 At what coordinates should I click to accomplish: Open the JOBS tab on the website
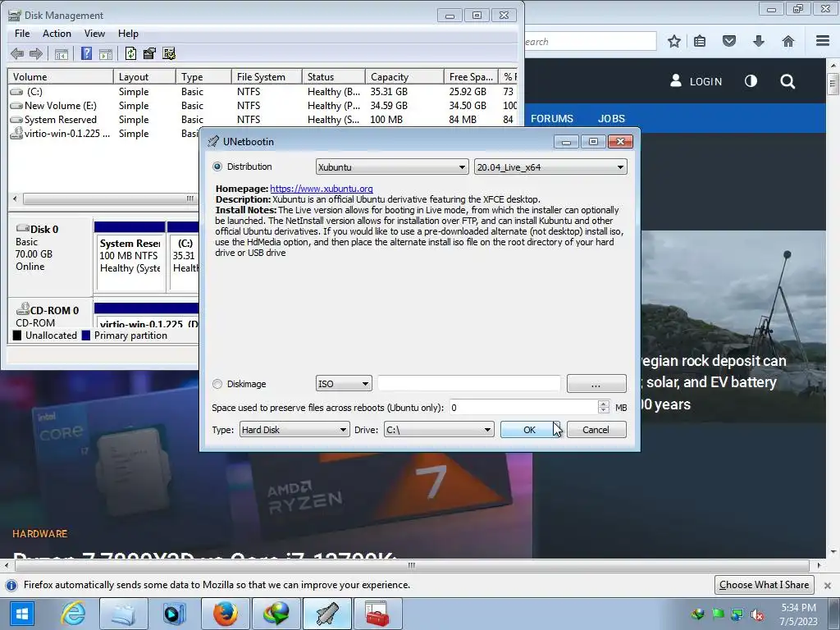tap(611, 118)
